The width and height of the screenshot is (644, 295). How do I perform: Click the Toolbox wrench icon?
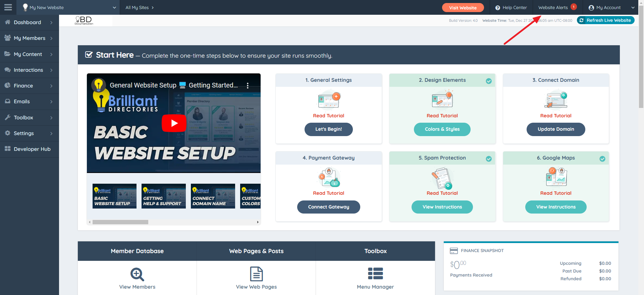pyautogui.click(x=7, y=117)
